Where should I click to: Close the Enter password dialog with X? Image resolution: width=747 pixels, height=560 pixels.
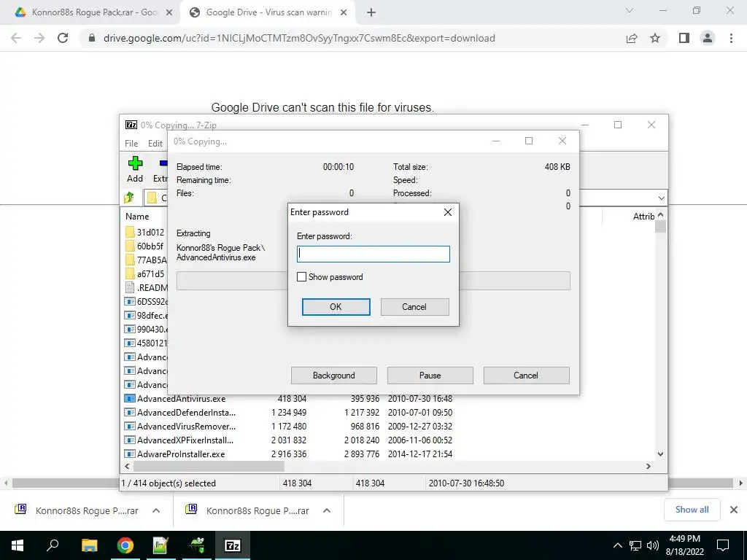[448, 212]
